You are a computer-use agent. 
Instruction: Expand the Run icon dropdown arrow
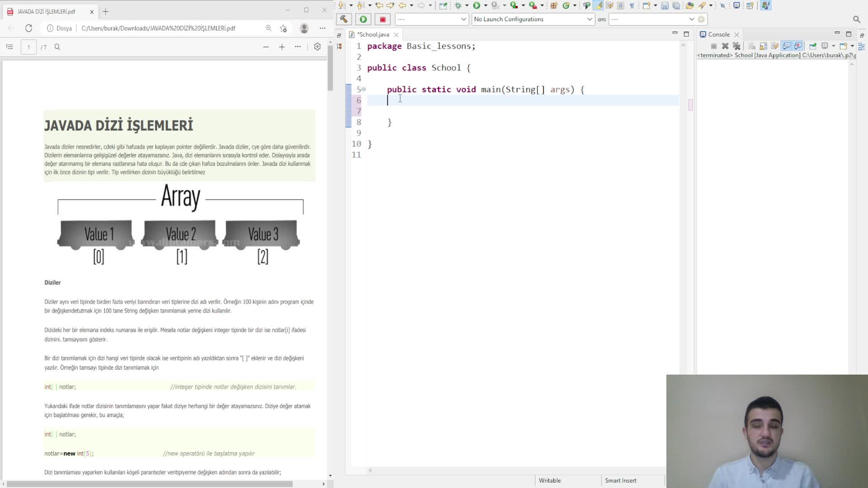pyautogui.click(x=486, y=5)
